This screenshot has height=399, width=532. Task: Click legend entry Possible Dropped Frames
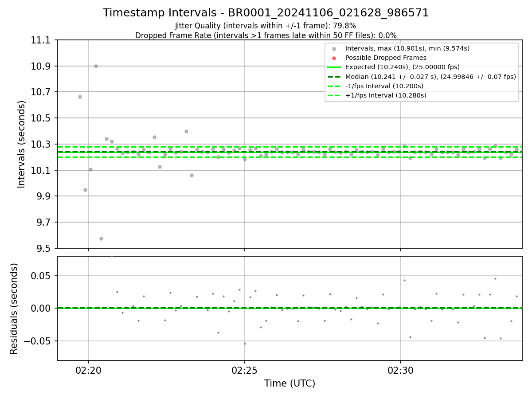386,58
